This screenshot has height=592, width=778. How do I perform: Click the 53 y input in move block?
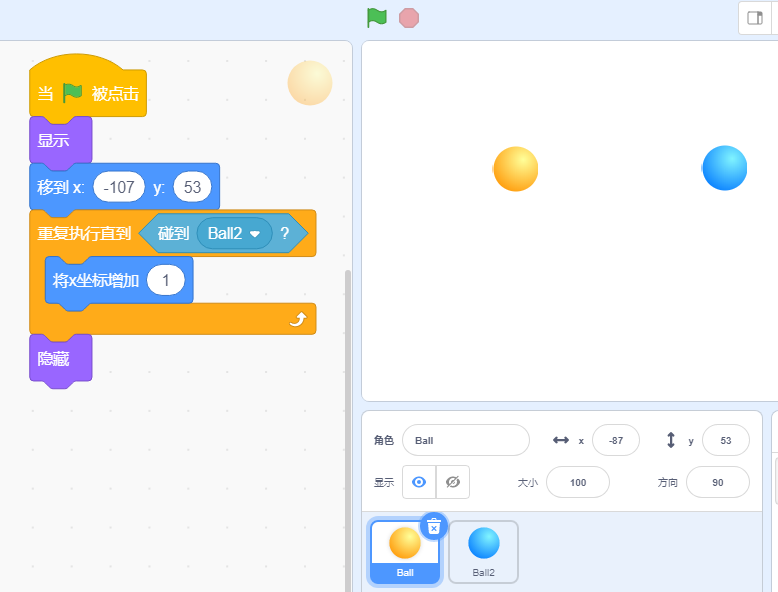click(x=193, y=187)
